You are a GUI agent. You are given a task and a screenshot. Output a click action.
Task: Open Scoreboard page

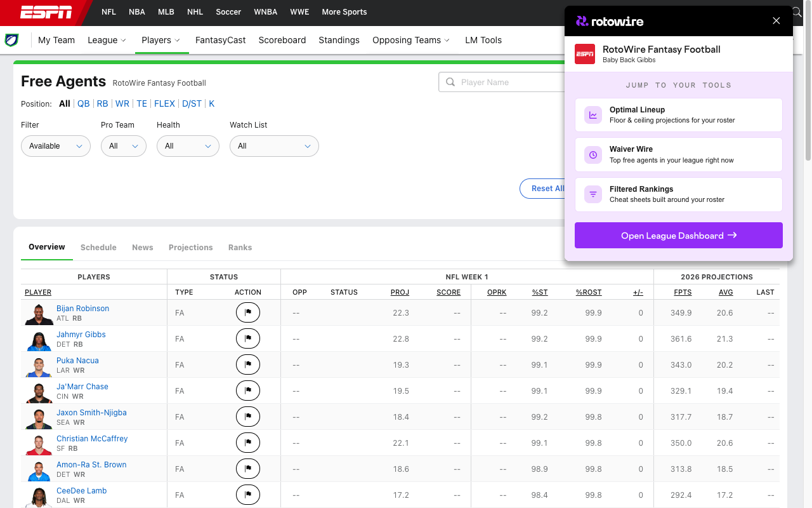tap(282, 40)
